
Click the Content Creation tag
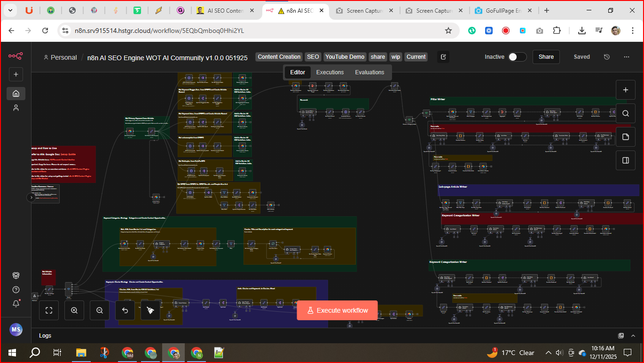(x=279, y=57)
